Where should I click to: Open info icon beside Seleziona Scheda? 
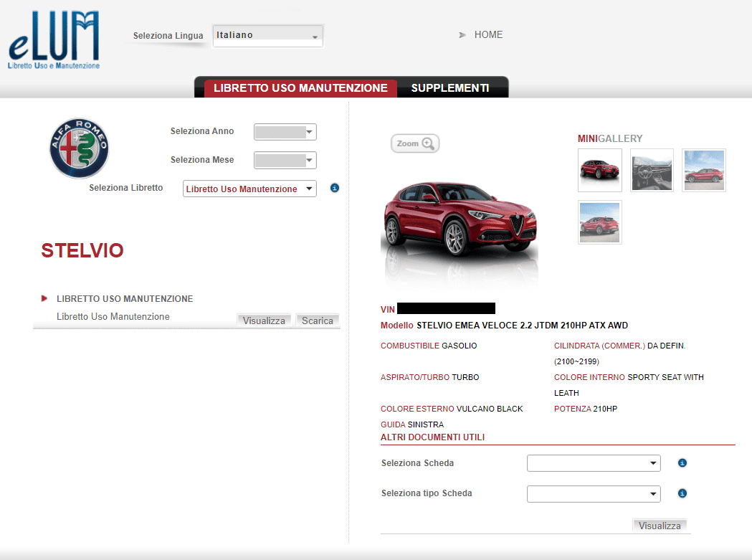pos(682,463)
